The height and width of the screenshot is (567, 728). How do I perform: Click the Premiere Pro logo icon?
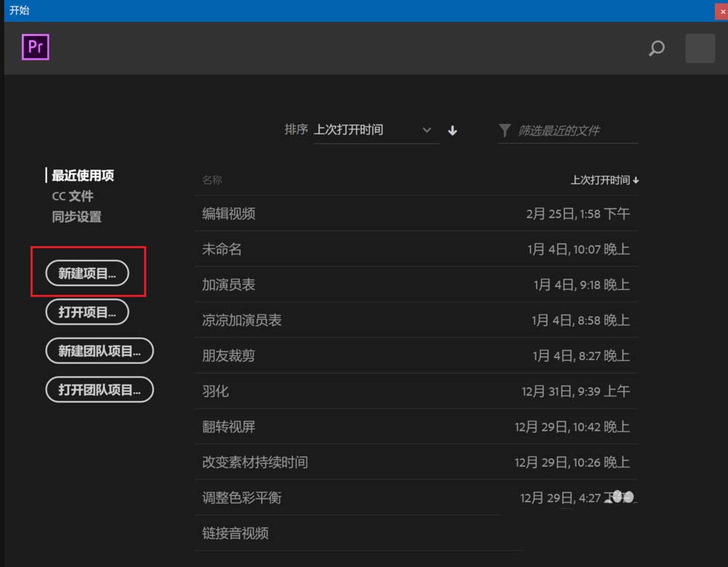click(x=34, y=47)
